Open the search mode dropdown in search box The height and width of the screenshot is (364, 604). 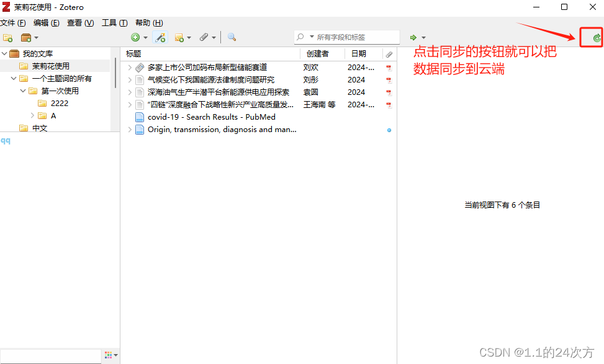point(312,37)
